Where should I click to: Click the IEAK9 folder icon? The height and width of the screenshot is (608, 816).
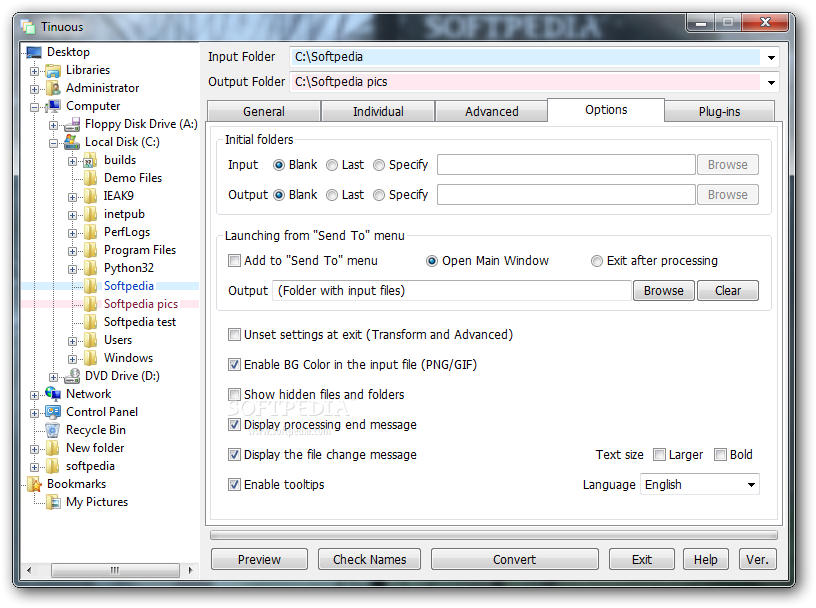click(91, 196)
